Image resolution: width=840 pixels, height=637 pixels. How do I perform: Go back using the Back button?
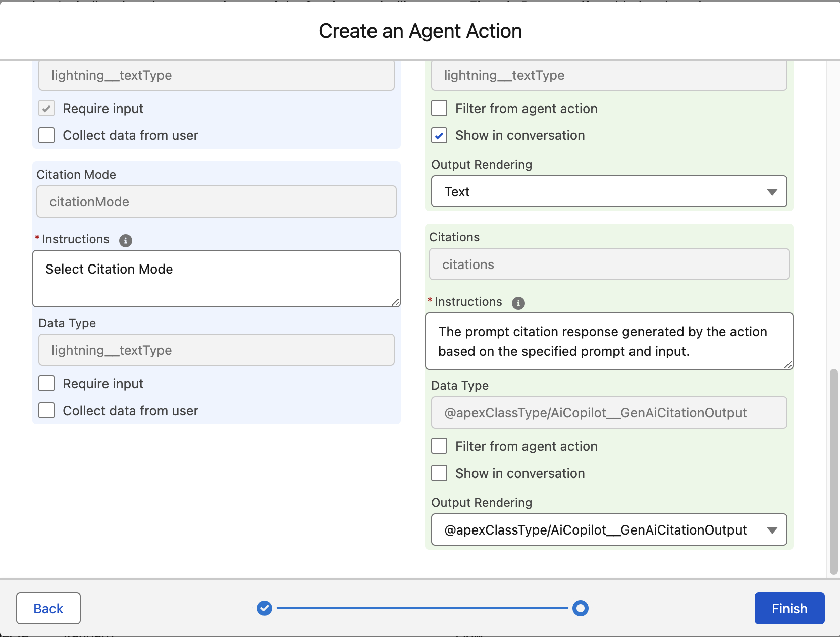[48, 608]
